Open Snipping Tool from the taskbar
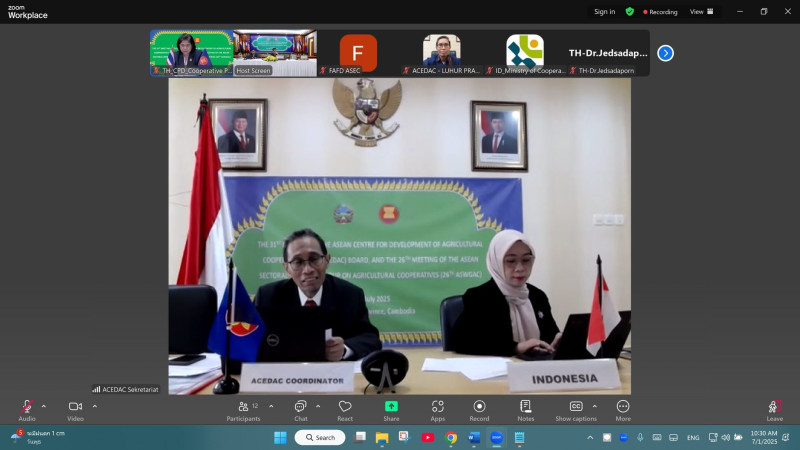This screenshot has width=800, height=450. coord(405,437)
